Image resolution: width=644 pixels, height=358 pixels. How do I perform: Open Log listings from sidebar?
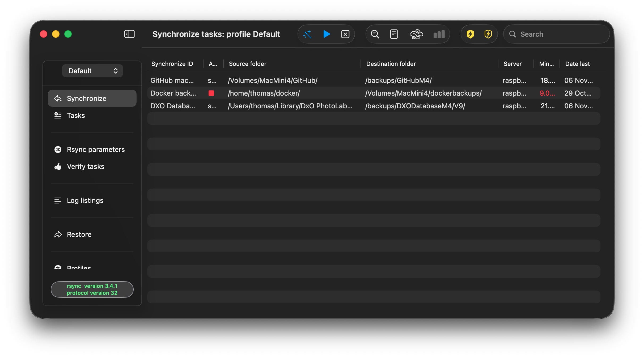coord(85,201)
